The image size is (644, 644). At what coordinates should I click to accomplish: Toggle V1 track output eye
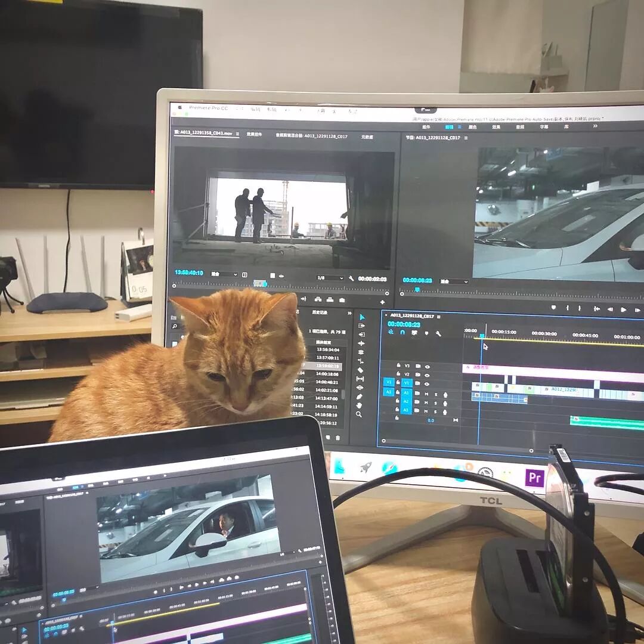pyautogui.click(x=427, y=383)
